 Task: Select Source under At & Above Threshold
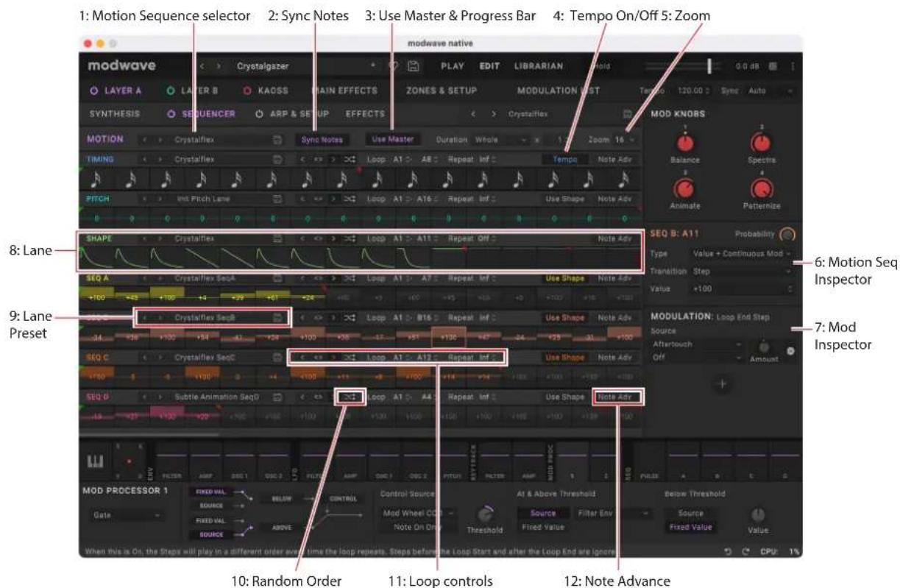[543, 513]
